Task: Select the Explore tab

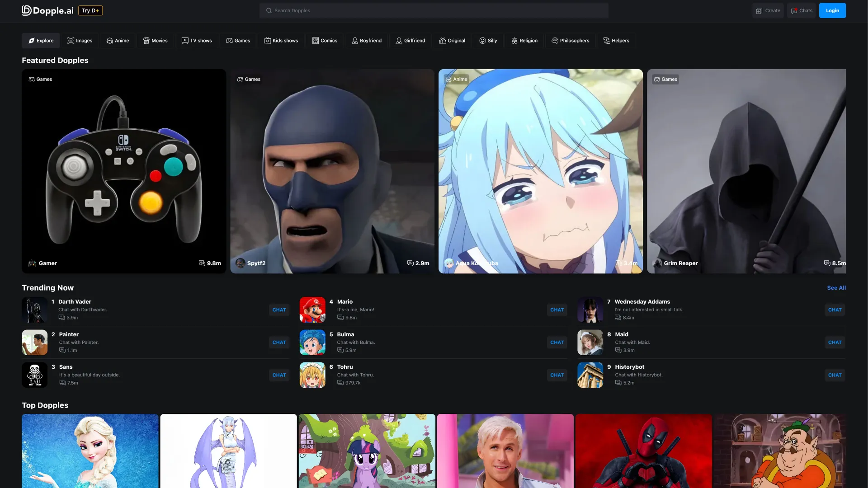Action: tap(41, 41)
